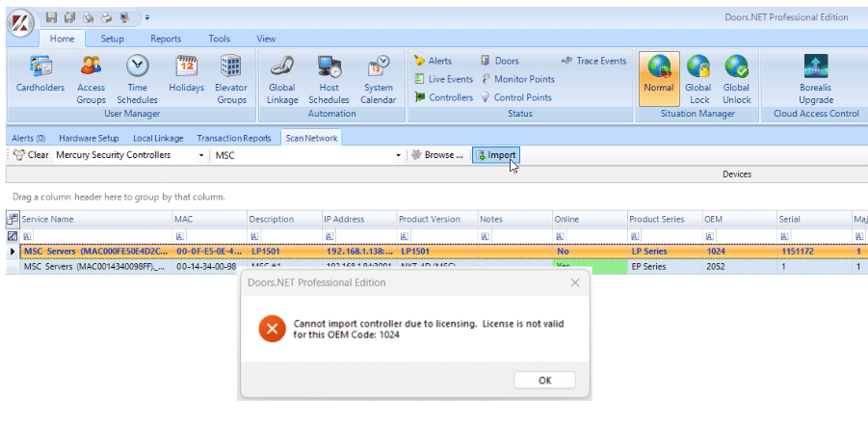Click the Import button
This screenshot has height=427, width=868.
tap(496, 155)
